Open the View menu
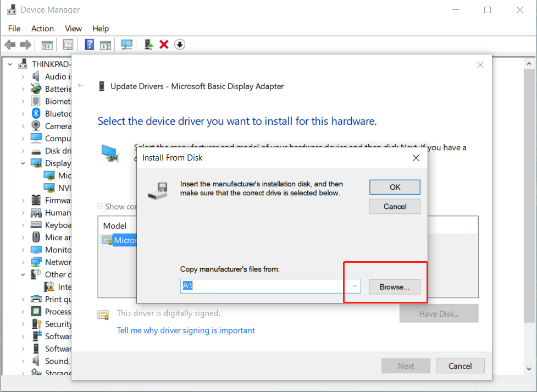This screenshot has width=537, height=392. coord(73,29)
